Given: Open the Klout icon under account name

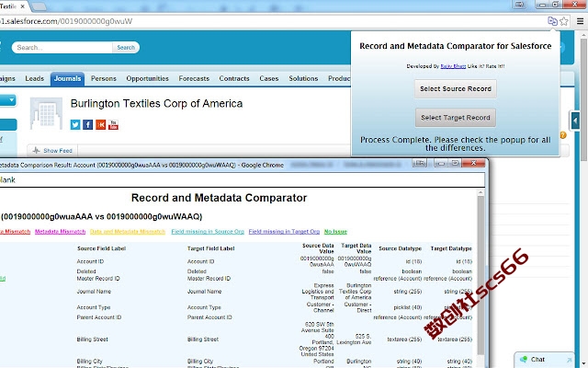Looking at the screenshot, I should (x=100, y=125).
